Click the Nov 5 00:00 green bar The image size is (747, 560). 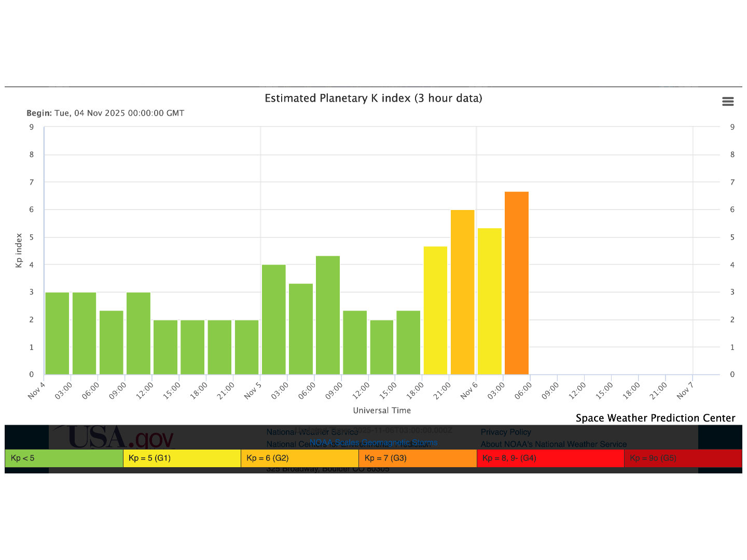click(273, 319)
